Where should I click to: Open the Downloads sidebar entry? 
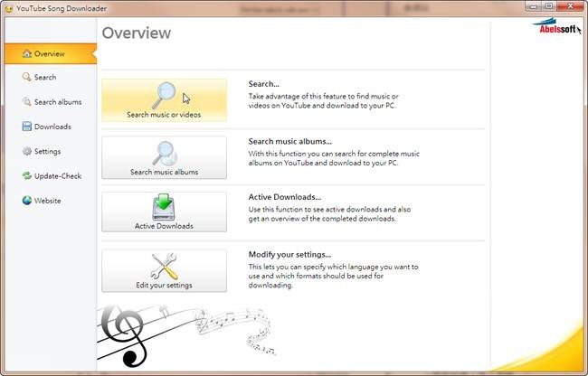(x=51, y=127)
